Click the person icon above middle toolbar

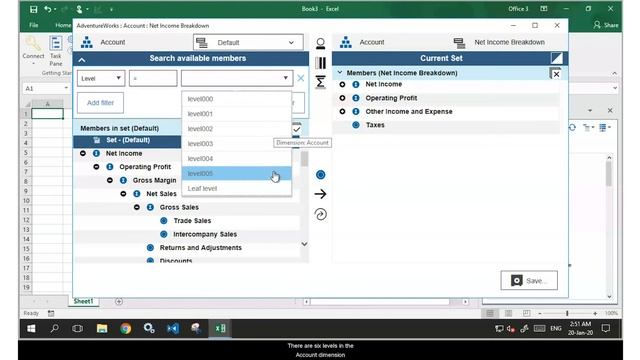(320, 43)
